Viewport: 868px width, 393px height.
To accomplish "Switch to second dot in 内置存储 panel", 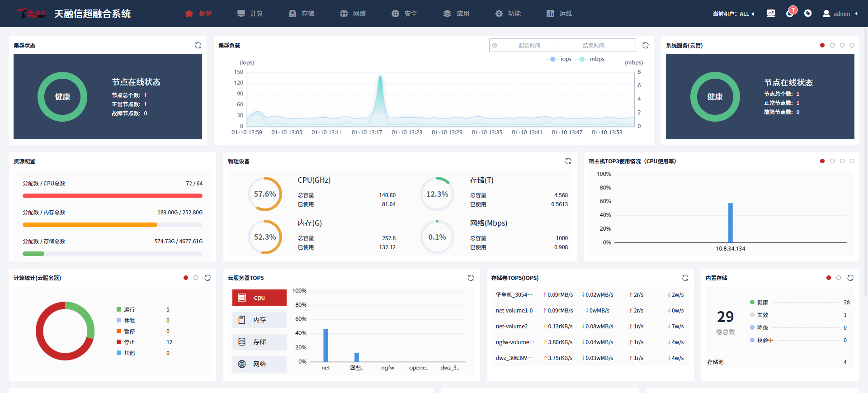I will [839, 278].
